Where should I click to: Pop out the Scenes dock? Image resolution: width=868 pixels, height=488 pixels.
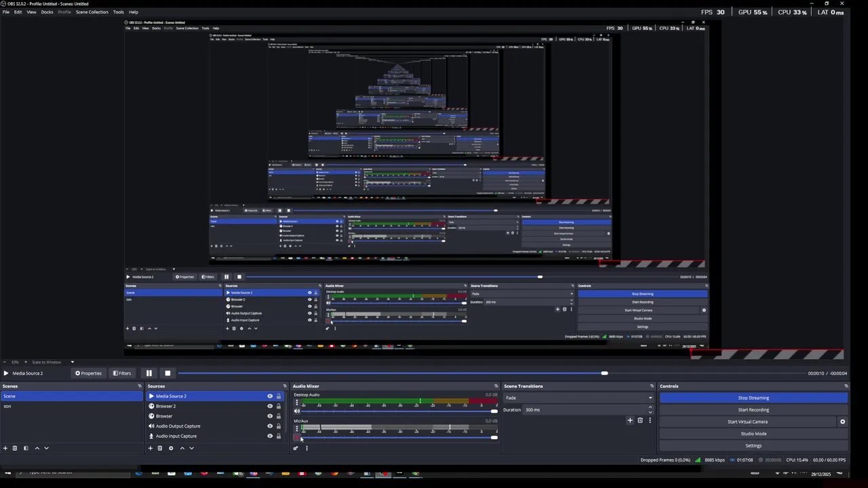click(140, 386)
